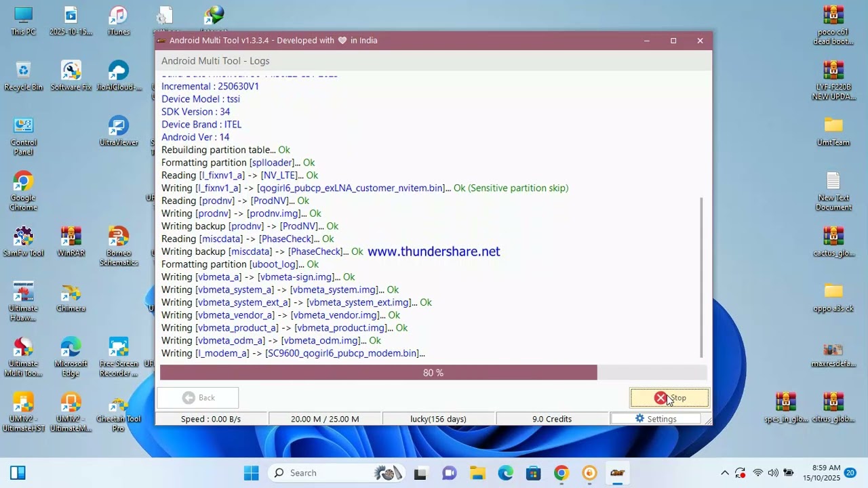868x488 pixels.
Task: Show hidden system tray icons
Action: pyautogui.click(x=725, y=473)
